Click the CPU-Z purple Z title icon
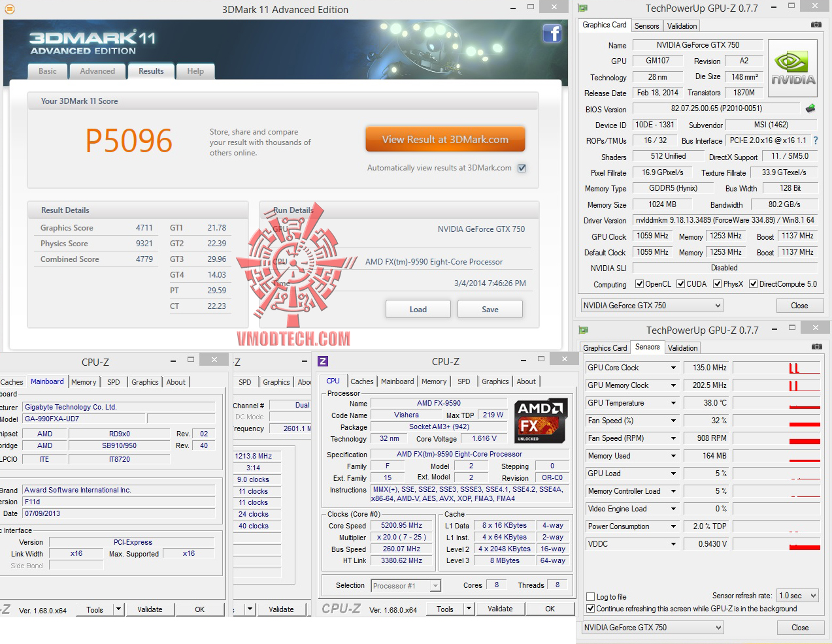The height and width of the screenshot is (644, 832). click(323, 361)
